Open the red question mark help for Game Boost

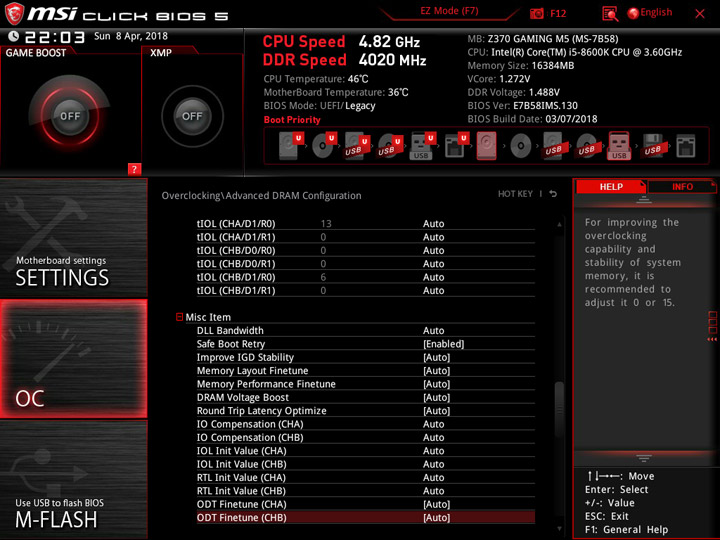click(134, 169)
